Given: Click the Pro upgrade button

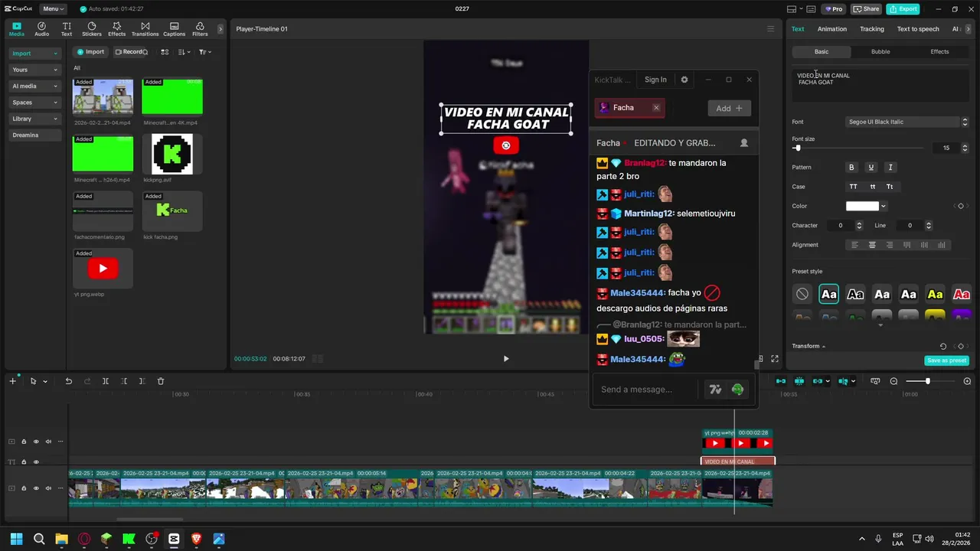Looking at the screenshot, I should click(x=833, y=9).
